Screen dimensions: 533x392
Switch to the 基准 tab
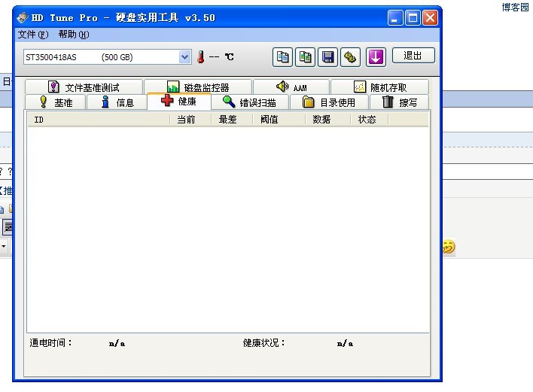[x=56, y=102]
